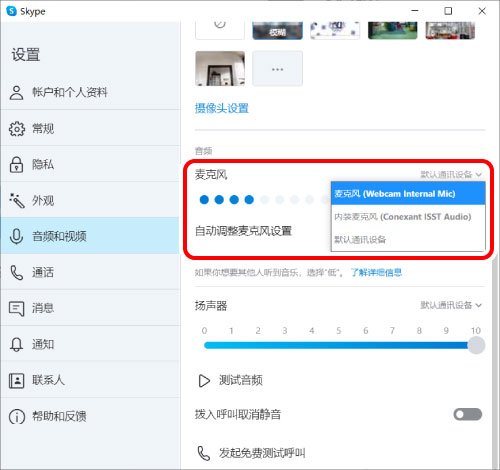Click the person icon beside 帐户和个人资料
Image resolution: width=500 pixels, height=470 pixels.
pos(16,93)
